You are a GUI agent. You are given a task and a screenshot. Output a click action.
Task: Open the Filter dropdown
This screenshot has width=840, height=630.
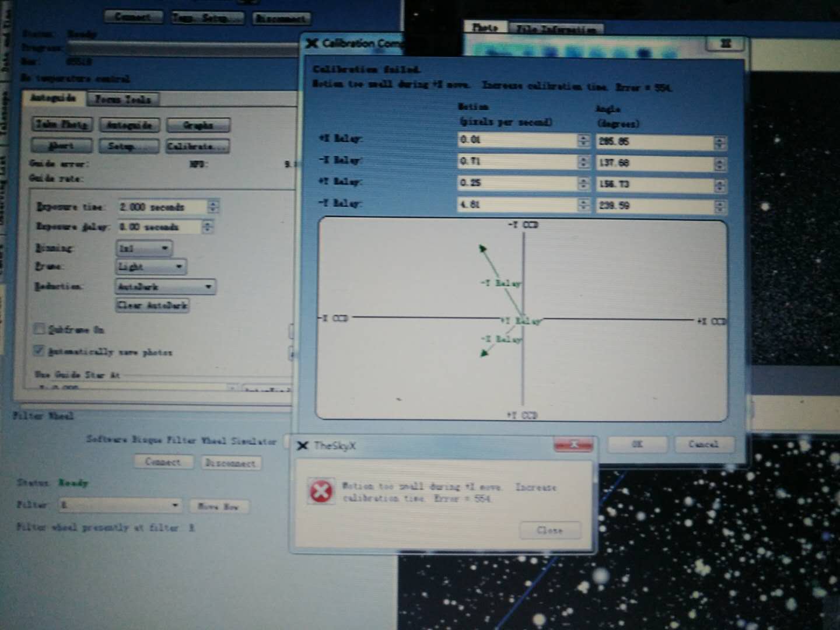click(120, 505)
